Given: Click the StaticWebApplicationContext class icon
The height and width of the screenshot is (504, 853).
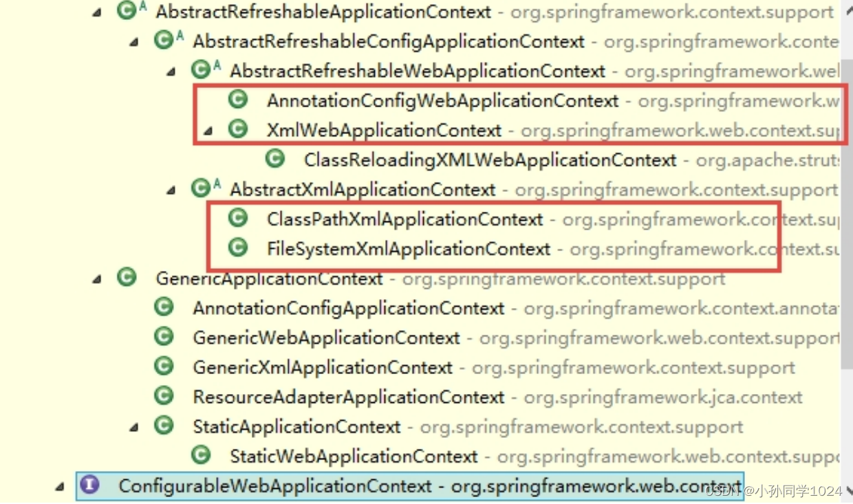Looking at the screenshot, I should (200, 455).
